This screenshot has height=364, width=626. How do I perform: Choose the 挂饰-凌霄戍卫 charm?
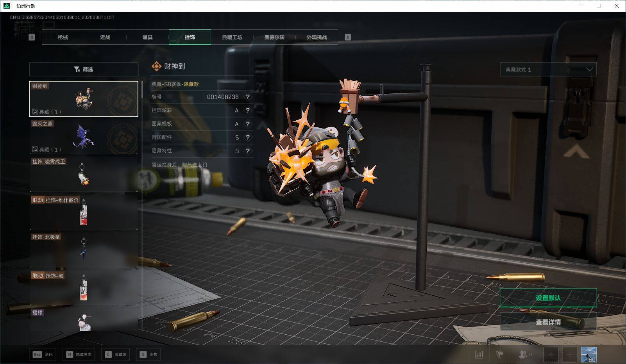[84, 174]
